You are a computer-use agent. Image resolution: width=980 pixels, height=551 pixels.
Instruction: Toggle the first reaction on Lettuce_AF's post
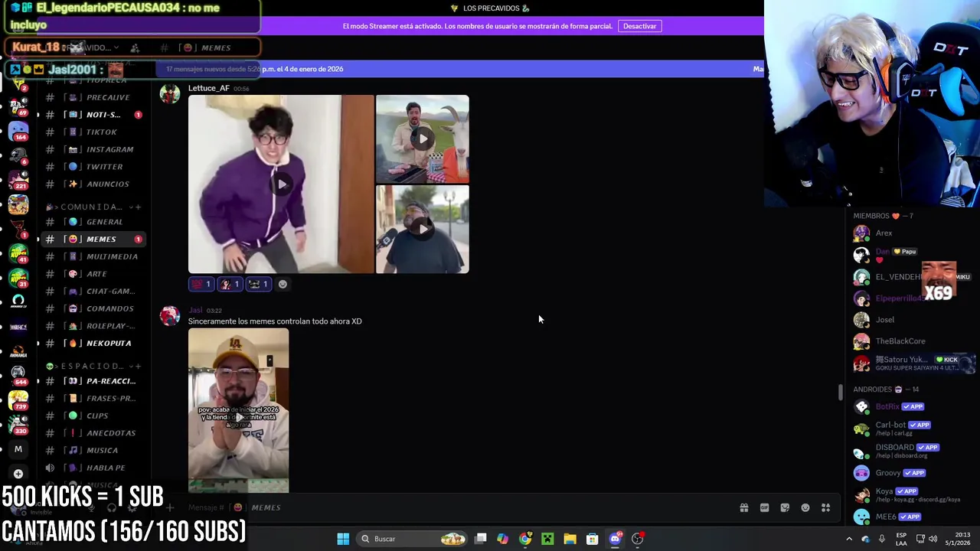[201, 284]
